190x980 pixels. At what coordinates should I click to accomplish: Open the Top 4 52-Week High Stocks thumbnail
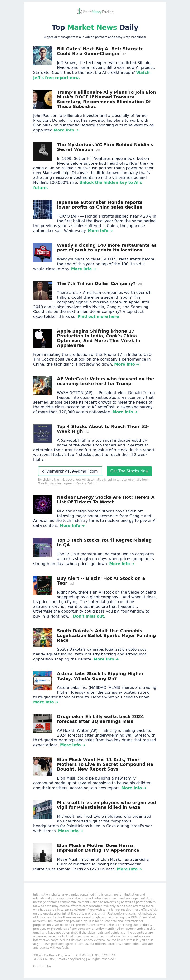[x=43, y=433]
